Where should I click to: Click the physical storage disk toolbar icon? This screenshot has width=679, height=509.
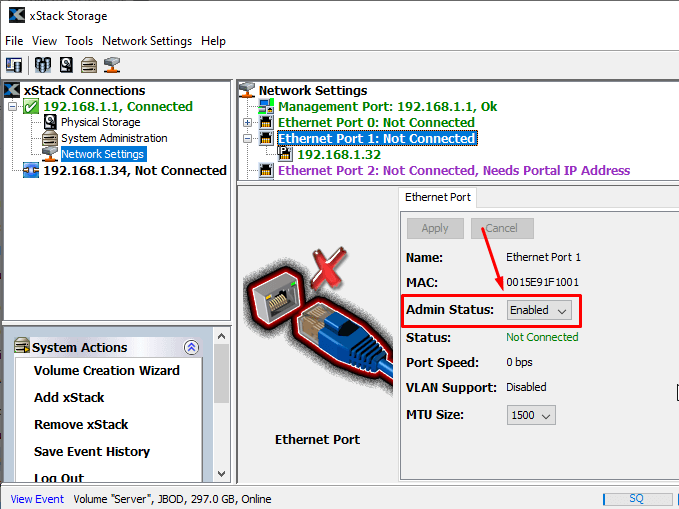coord(66,65)
